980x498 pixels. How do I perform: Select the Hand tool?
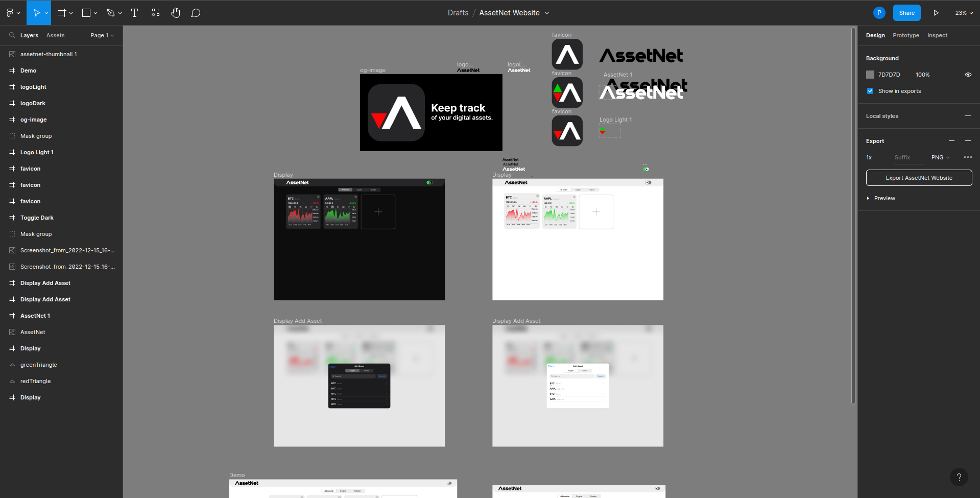[176, 13]
